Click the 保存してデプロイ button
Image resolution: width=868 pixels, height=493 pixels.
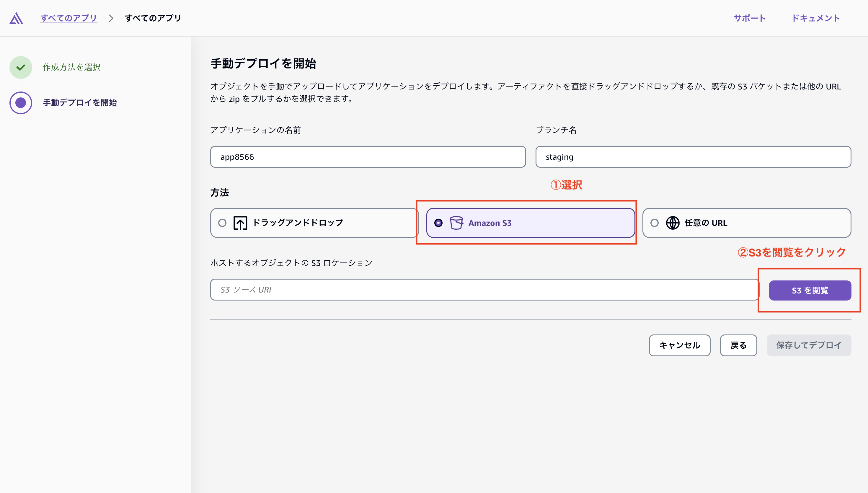point(808,345)
